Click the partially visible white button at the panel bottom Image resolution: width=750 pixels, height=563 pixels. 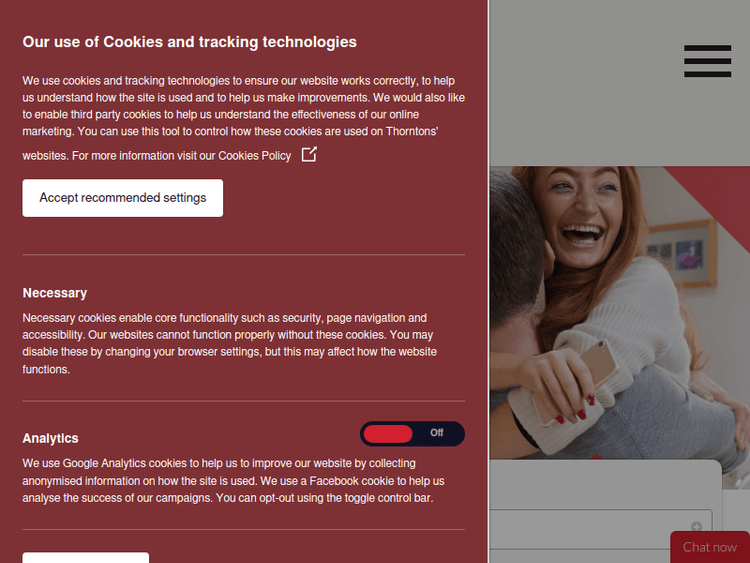pos(86,558)
